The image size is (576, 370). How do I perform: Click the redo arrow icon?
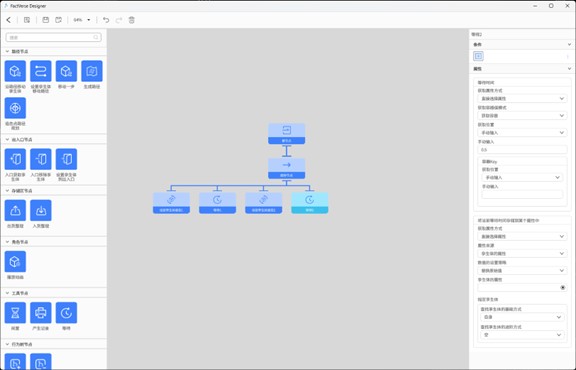tap(119, 20)
